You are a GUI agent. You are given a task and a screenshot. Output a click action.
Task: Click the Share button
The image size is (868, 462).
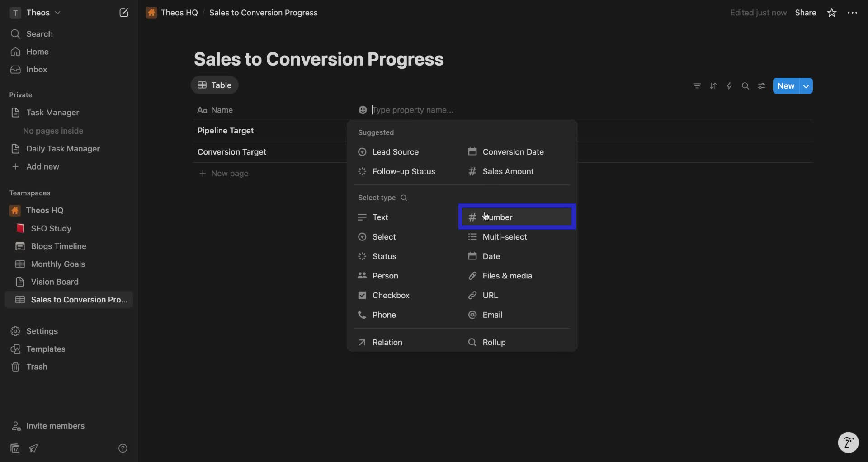806,13
